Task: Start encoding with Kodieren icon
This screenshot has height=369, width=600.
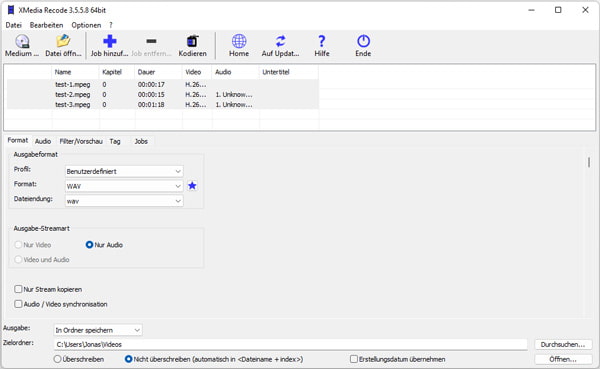Action: (192, 41)
